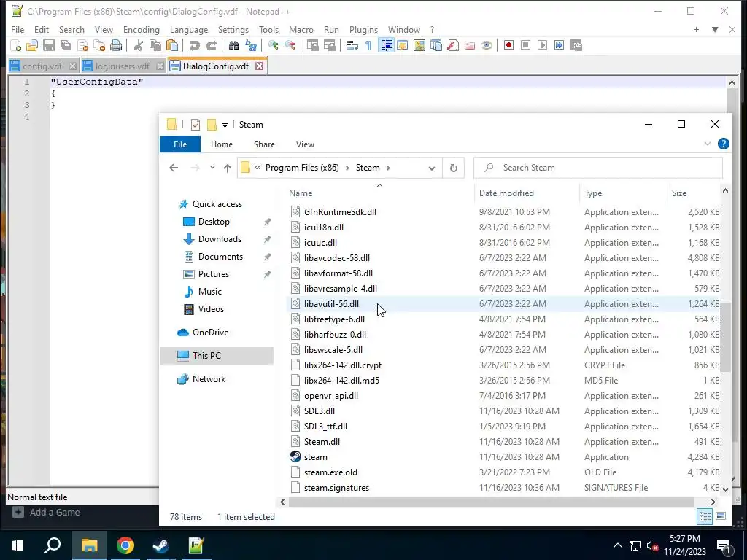The image size is (747, 560).
Task: Open the Explorer address bar history dropdown
Action: [x=432, y=168]
